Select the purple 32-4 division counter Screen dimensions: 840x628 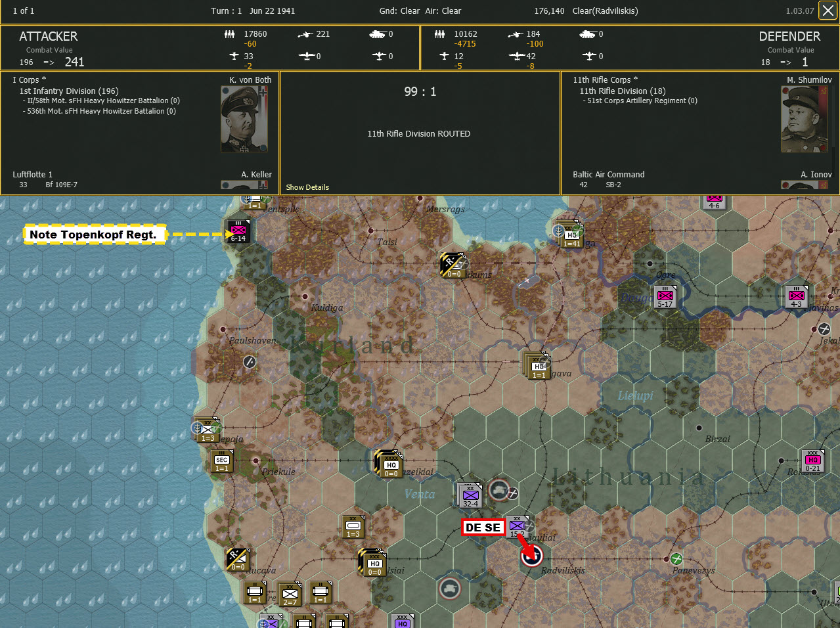click(x=470, y=495)
